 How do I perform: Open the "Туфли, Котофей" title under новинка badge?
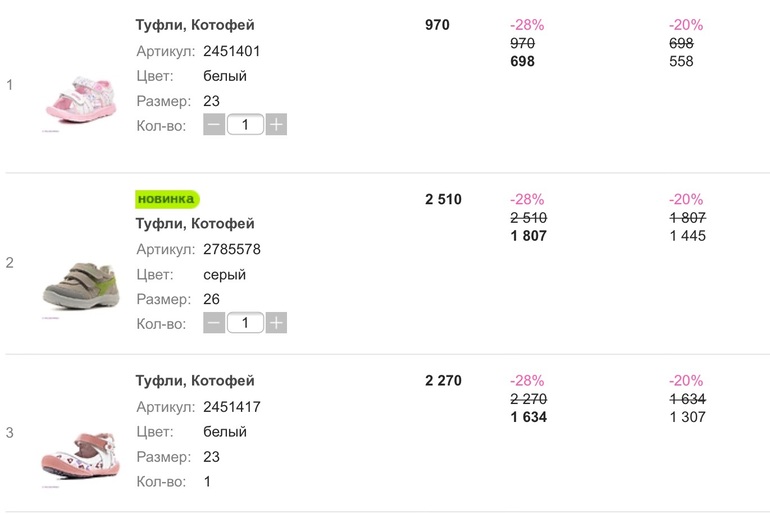(195, 224)
